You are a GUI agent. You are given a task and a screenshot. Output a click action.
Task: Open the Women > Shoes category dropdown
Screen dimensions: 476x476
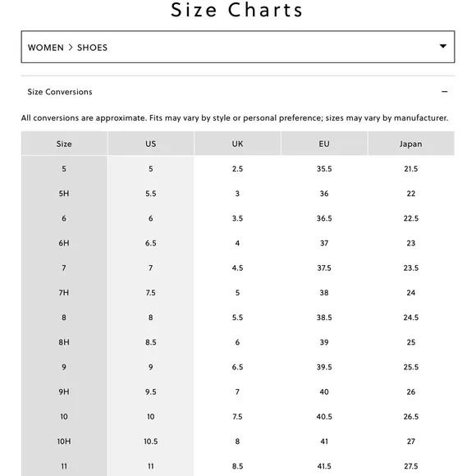tap(238, 47)
